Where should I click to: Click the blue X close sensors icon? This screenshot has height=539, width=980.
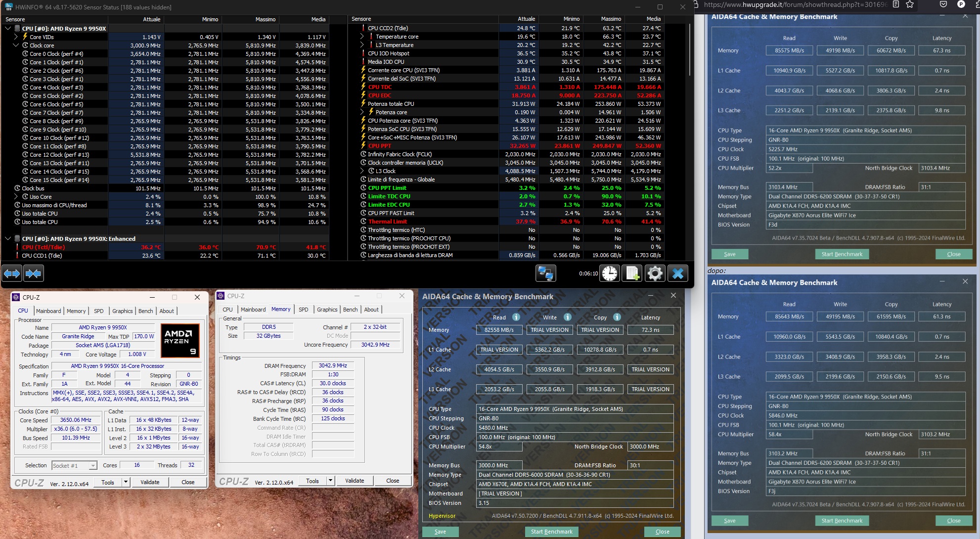click(678, 273)
